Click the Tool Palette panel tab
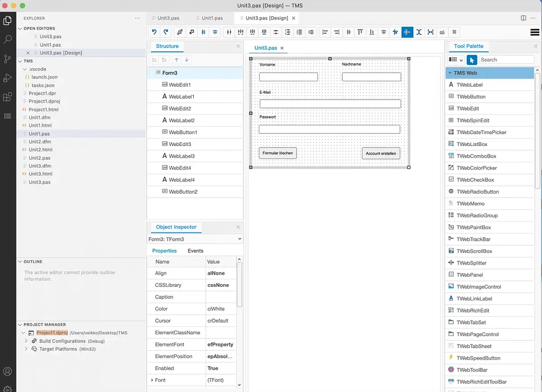 tap(468, 46)
